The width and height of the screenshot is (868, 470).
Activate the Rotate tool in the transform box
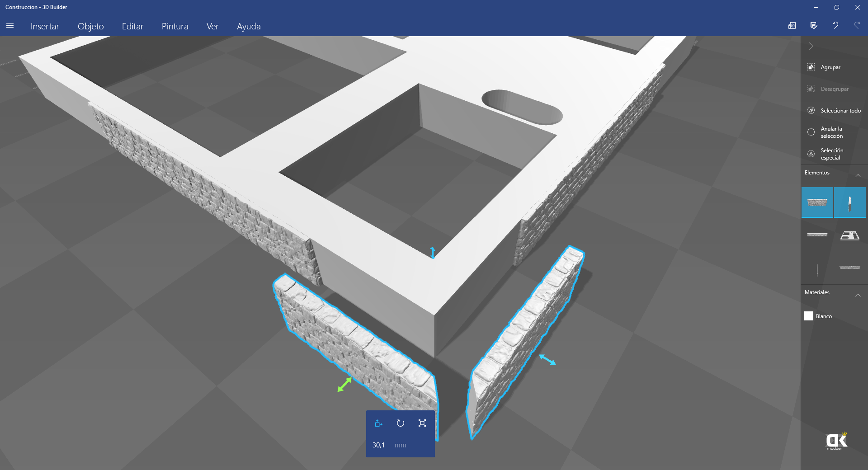click(401, 423)
